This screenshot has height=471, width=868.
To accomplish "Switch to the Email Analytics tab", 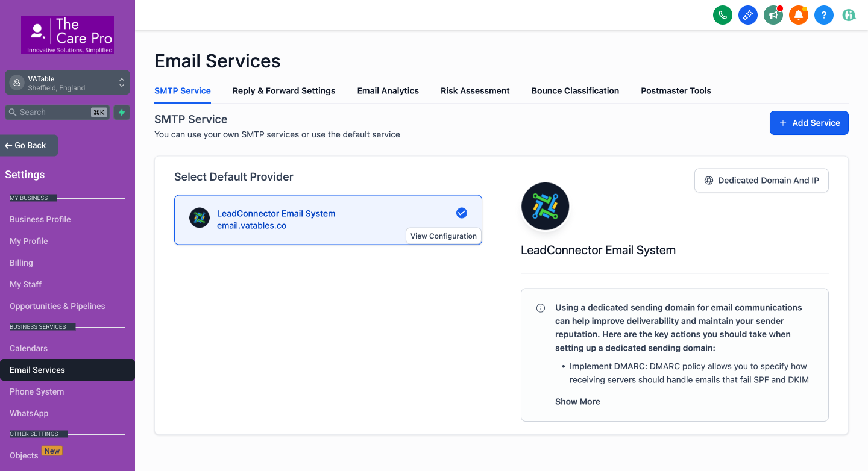I will point(388,90).
